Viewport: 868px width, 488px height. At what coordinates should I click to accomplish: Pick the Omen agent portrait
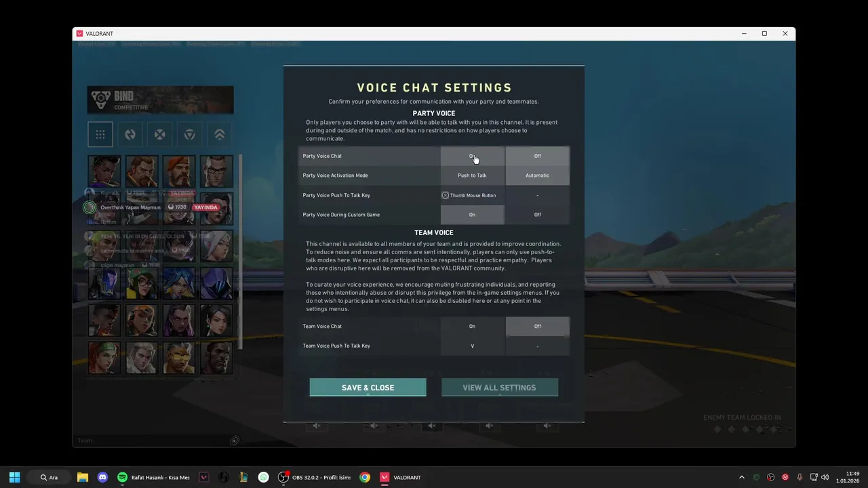(x=217, y=283)
